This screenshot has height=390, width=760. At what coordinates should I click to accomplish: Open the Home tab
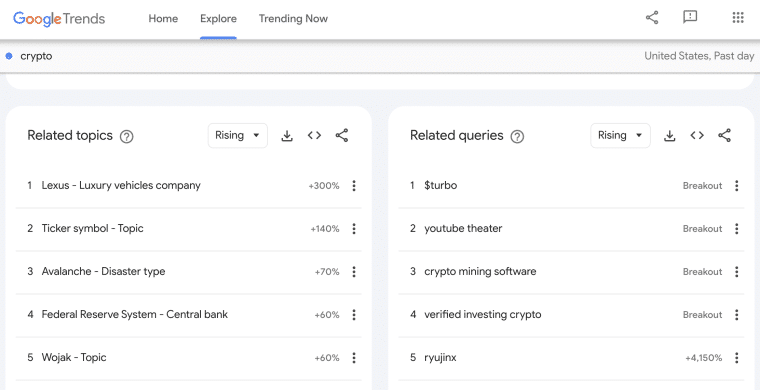163,19
